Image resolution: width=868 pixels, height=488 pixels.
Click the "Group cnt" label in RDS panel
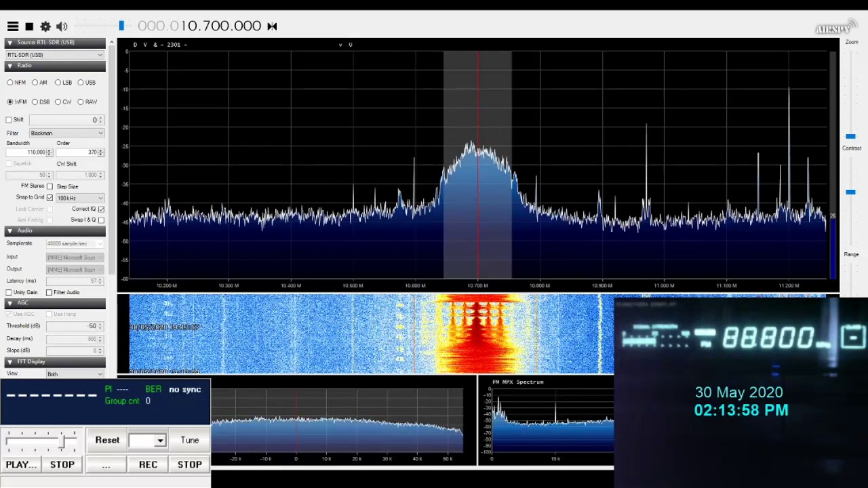pos(122,401)
